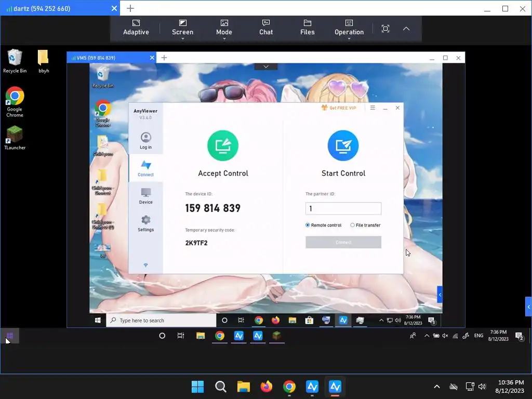Show hidden tray icons in VM5 taskbar
The image size is (532, 399).
(381, 320)
